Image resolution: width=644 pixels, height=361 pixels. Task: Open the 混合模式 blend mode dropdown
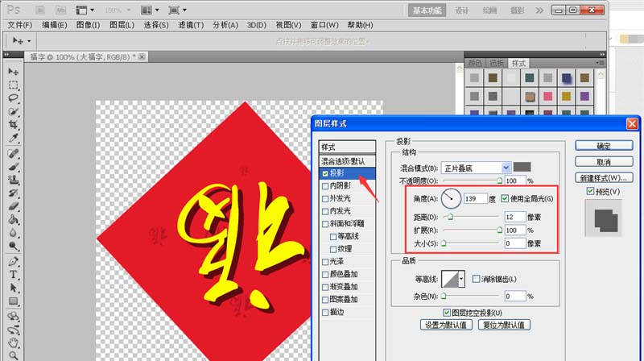(506, 168)
